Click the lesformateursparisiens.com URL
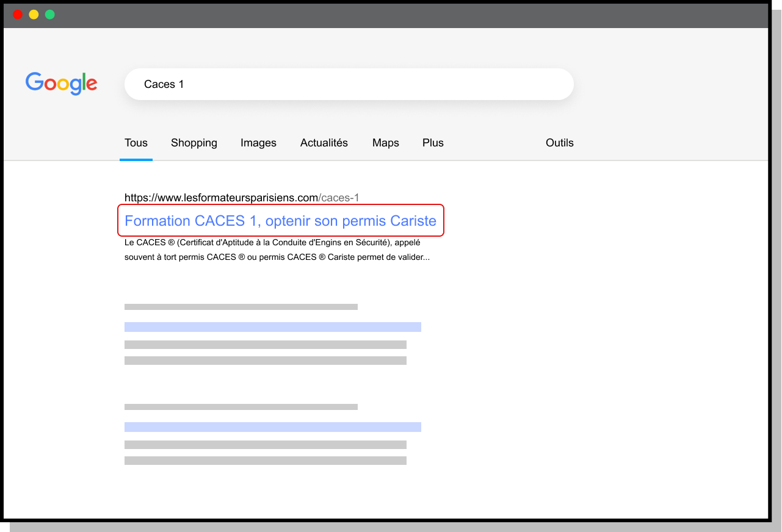 point(242,198)
